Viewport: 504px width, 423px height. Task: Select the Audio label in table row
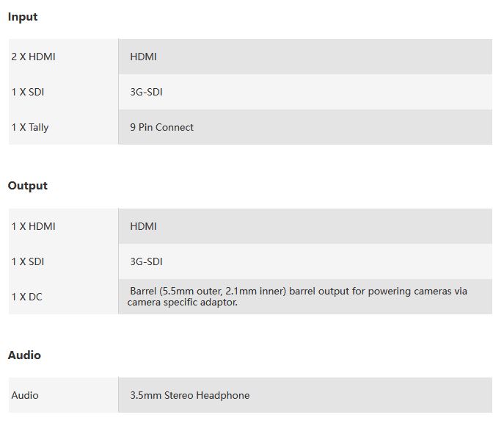click(x=25, y=395)
